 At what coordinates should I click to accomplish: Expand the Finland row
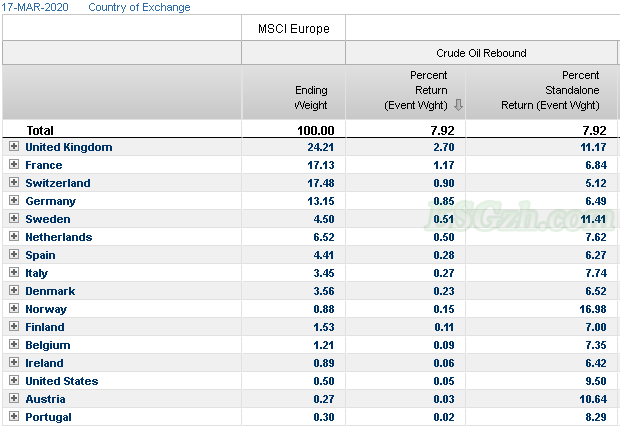tap(14, 326)
